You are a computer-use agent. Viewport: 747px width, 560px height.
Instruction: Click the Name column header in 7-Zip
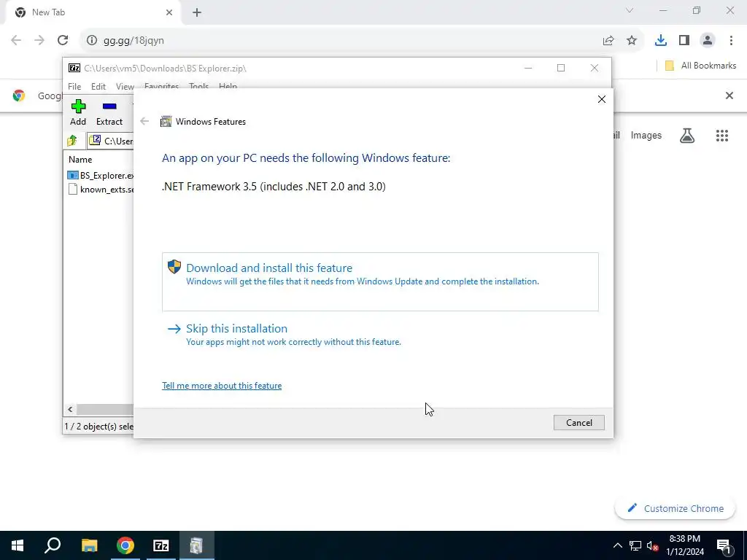80,160
